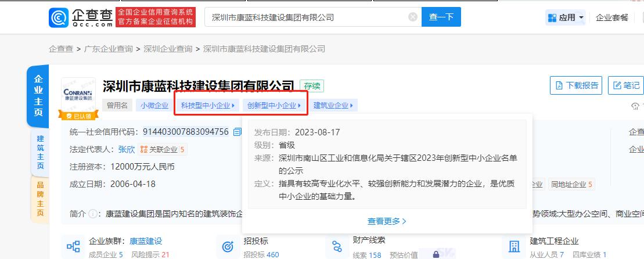644x259 pixels.
Task: Expand the 科技型中小企业 tag
Action: [x=207, y=106]
